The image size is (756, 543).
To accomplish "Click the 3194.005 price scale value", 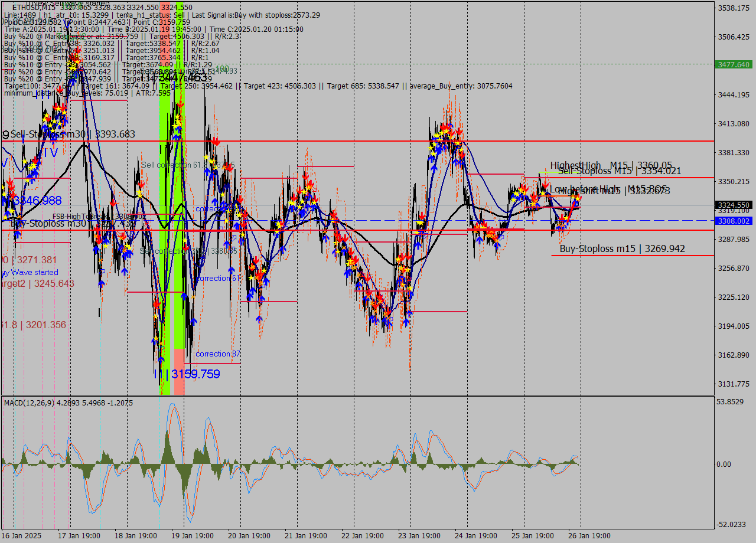I will pos(733,326).
